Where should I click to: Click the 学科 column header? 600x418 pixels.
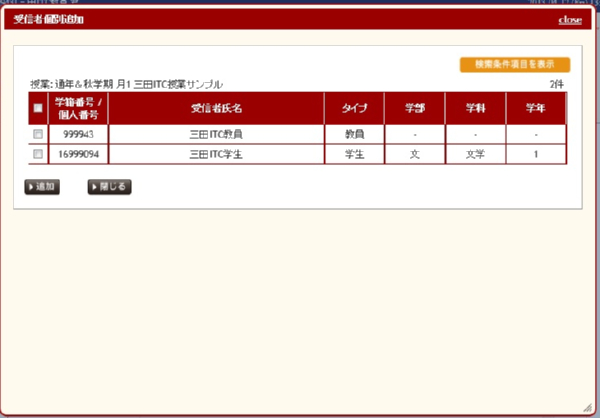pyautogui.click(x=475, y=108)
